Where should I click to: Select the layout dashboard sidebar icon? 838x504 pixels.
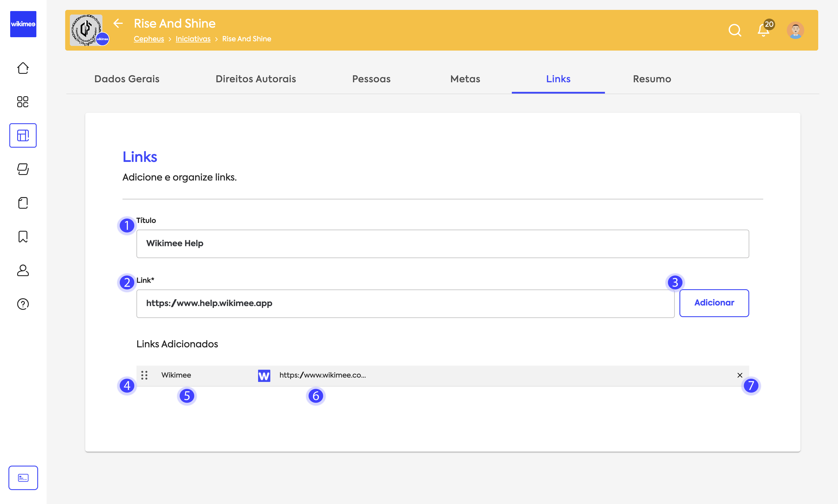click(23, 135)
